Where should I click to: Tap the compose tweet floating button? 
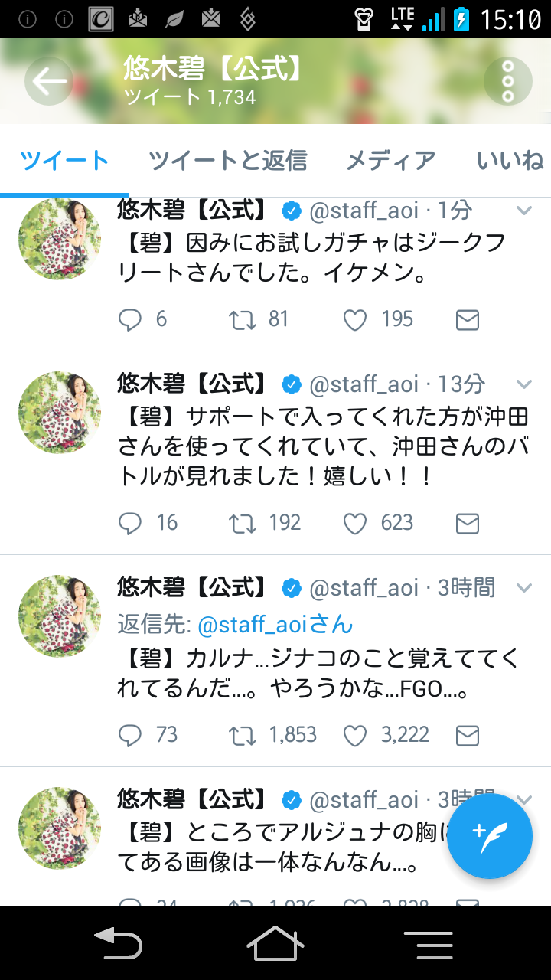pyautogui.click(x=489, y=836)
